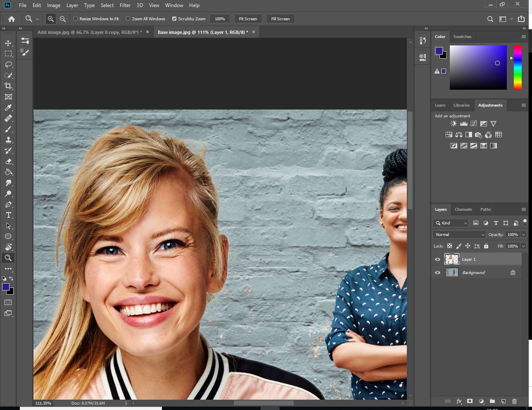
Task: Switch to the Channels tab
Action: click(463, 210)
